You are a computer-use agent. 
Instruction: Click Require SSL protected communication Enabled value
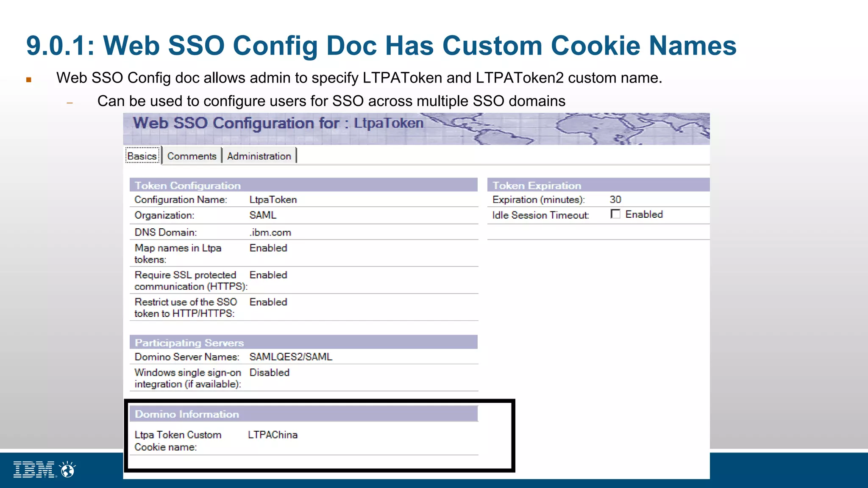pos(268,275)
